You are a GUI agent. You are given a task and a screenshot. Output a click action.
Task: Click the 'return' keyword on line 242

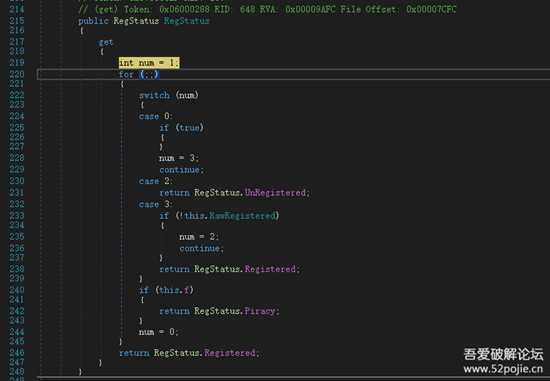pyautogui.click(x=174, y=311)
